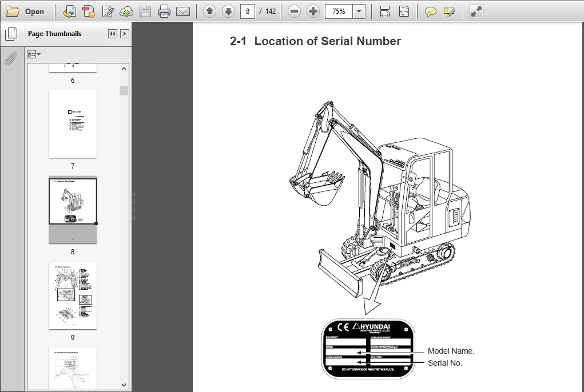Screen dimensions: 584x392
Task: Click the Save floppy disk icon
Action: tap(145, 11)
